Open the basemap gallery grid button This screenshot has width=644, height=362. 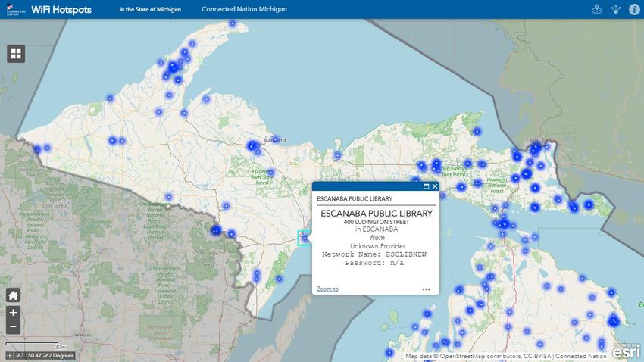pyautogui.click(x=16, y=53)
